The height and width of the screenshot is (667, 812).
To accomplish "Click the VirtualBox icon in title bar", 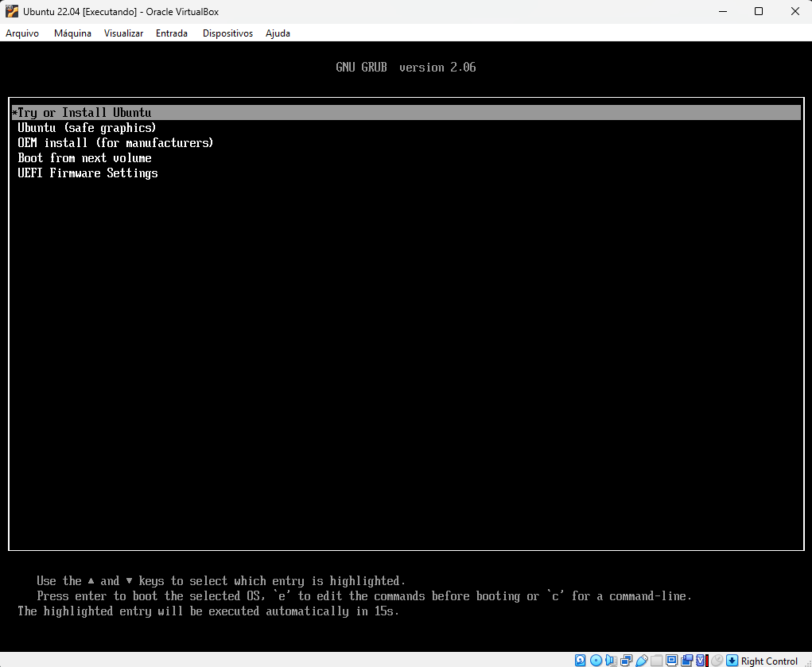I will coord(12,12).
